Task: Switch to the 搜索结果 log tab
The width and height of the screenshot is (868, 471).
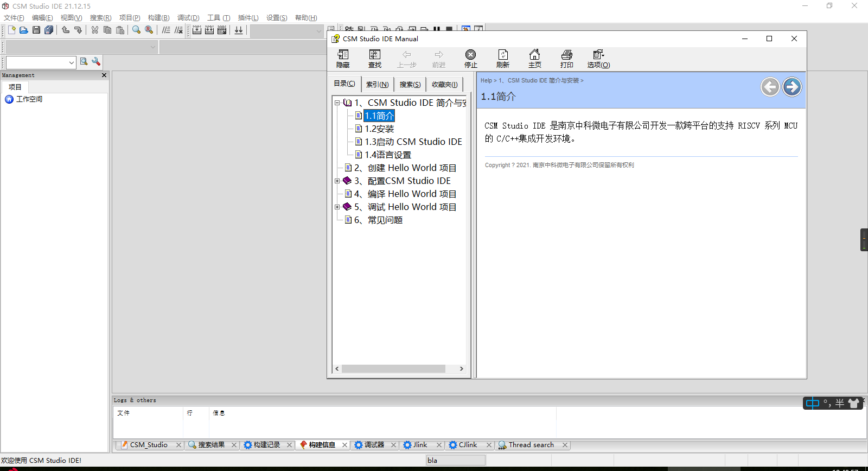Action: pyautogui.click(x=211, y=445)
